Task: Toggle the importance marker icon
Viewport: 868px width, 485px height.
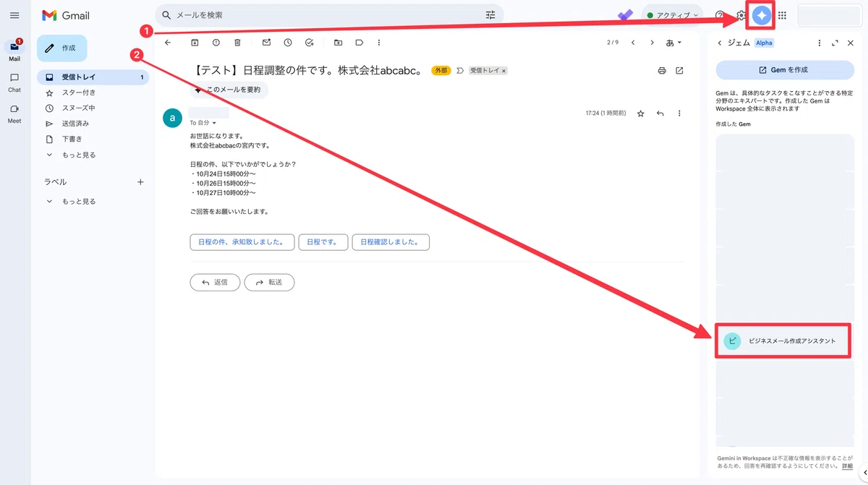Action: coord(460,71)
